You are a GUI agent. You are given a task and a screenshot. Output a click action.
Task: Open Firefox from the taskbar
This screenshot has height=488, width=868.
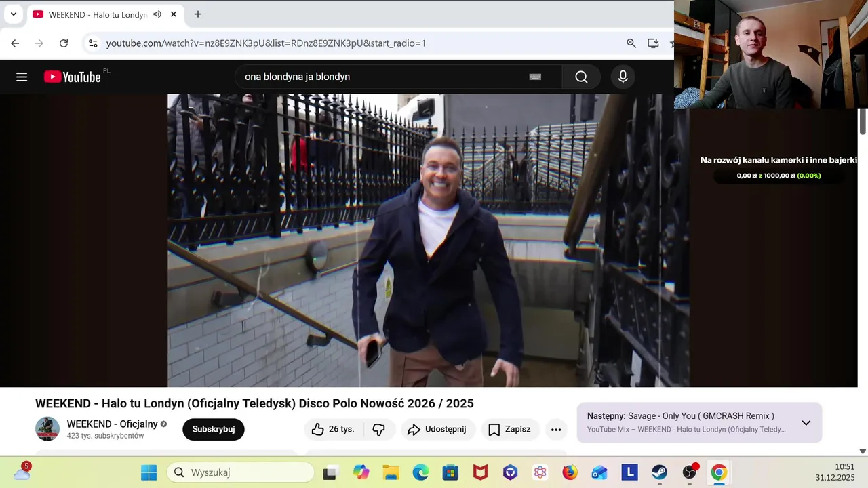(x=570, y=472)
